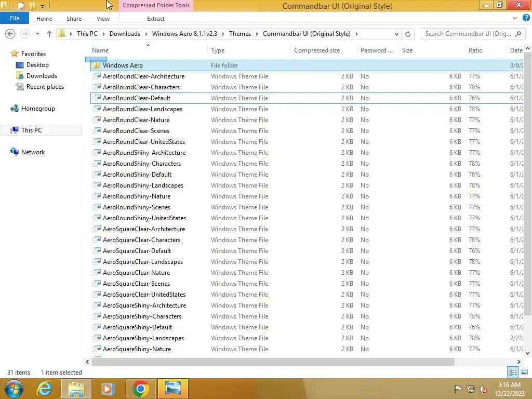
Task: Select Network in the navigation pane
Action: pos(33,152)
